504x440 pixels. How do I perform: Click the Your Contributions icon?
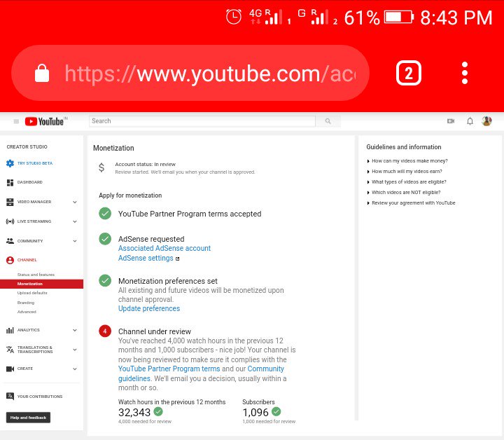click(x=10, y=397)
